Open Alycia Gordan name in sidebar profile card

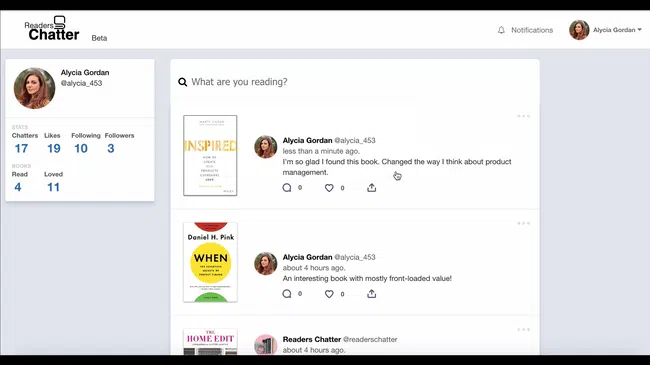click(85, 72)
